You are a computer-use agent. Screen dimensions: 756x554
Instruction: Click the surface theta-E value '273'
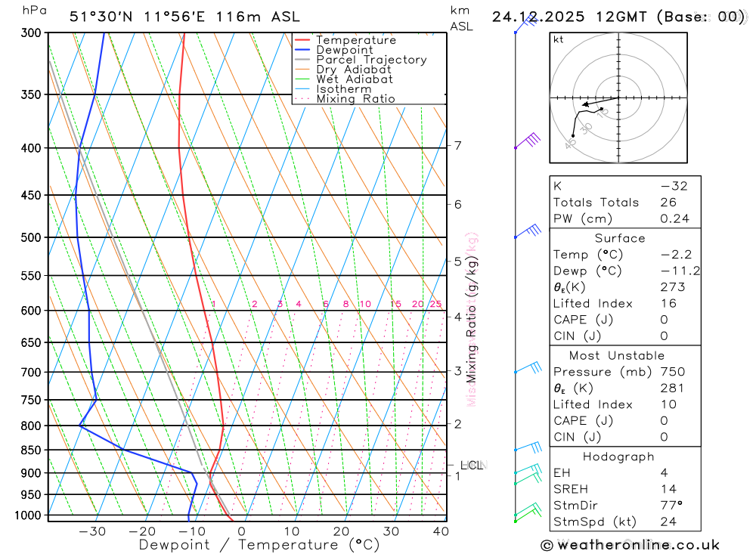[673, 287]
